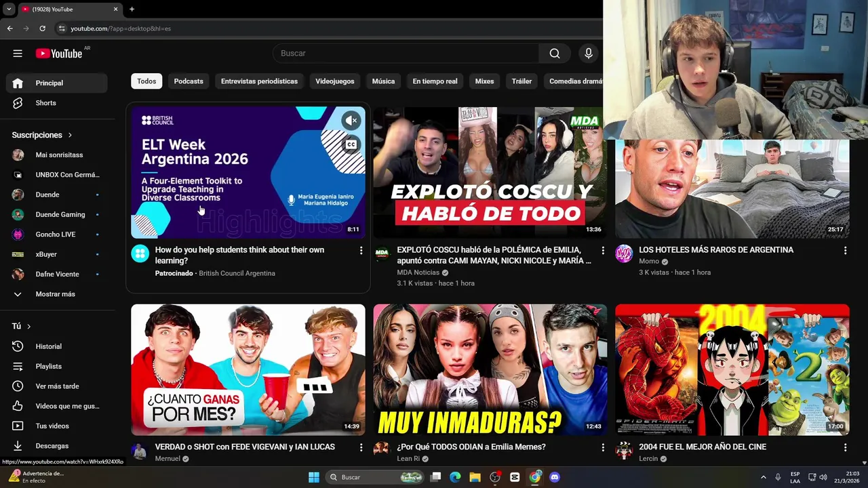Start voice search with microphone icon
This screenshot has width=868, height=488.
[588, 54]
